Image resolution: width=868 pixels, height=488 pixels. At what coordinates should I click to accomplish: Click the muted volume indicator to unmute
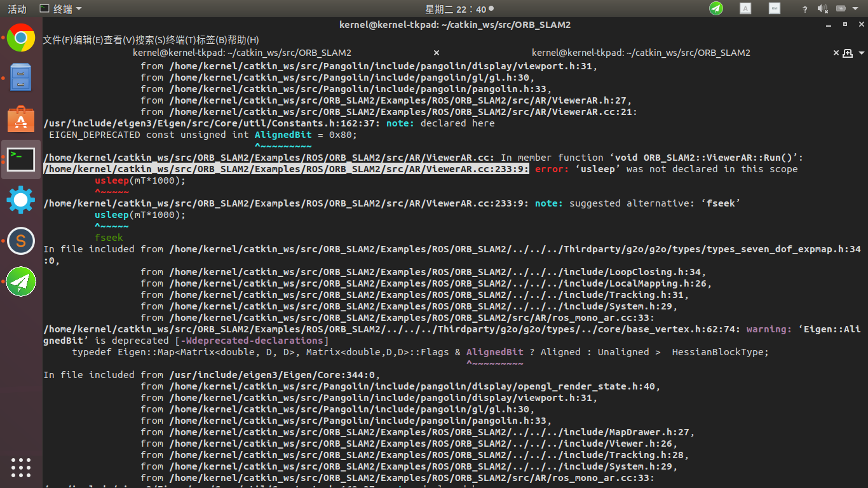click(x=821, y=9)
